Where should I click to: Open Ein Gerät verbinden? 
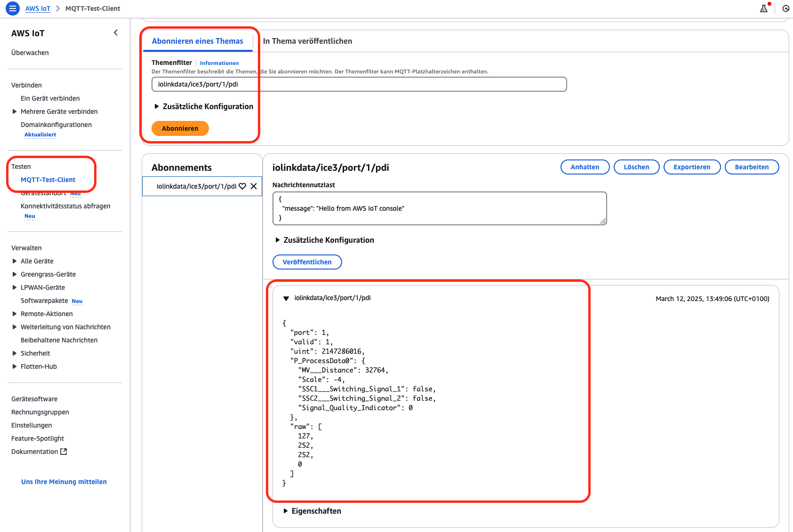50,98
